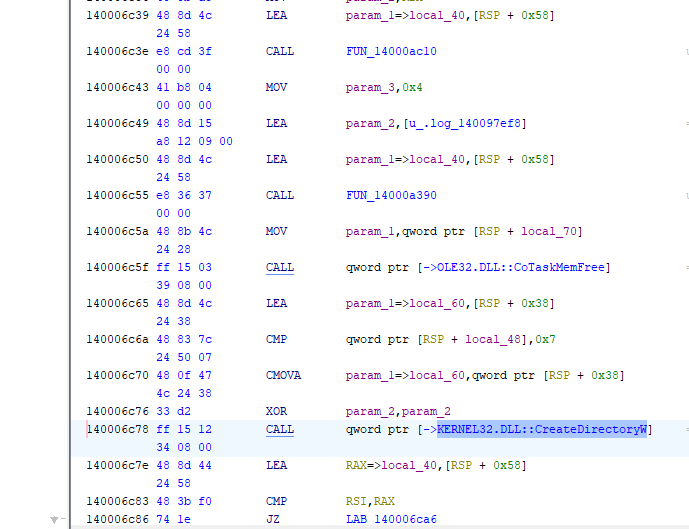Jump to label LAB_140006ca6
The width and height of the screenshot is (689, 529).
click(x=391, y=519)
